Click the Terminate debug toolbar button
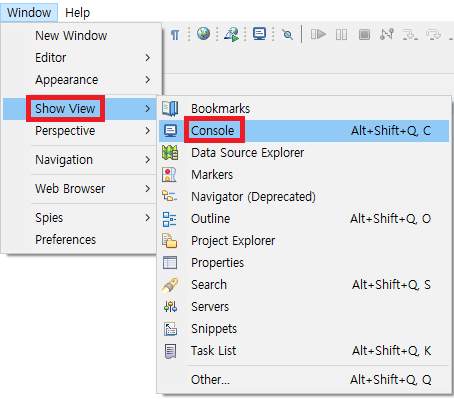Image resolution: width=454 pixels, height=399 pixels. [x=364, y=34]
